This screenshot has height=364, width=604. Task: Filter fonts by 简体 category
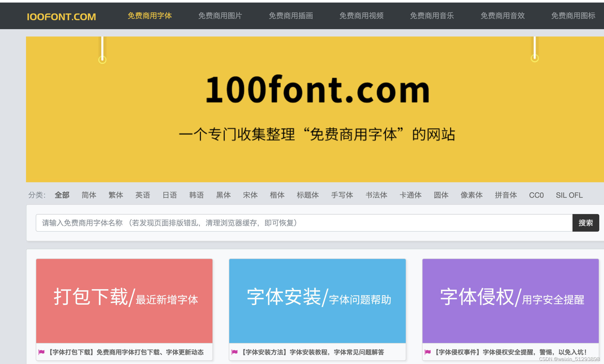pos(89,195)
